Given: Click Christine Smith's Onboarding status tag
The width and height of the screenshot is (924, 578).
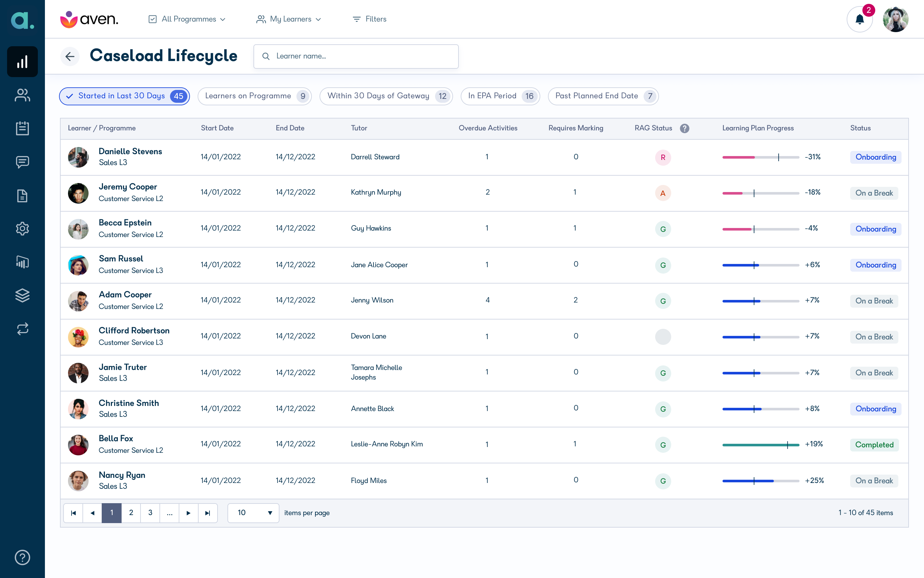Looking at the screenshot, I should point(876,409).
